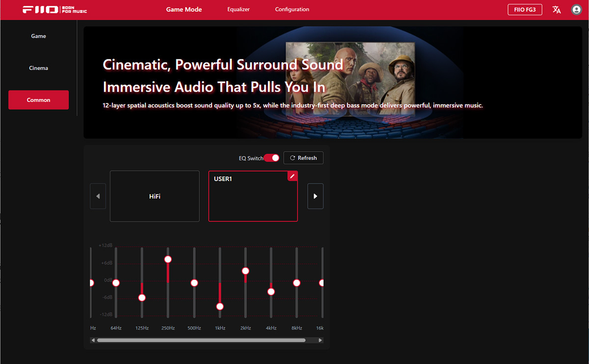Click the USER1 preset edit pencil icon

[293, 176]
